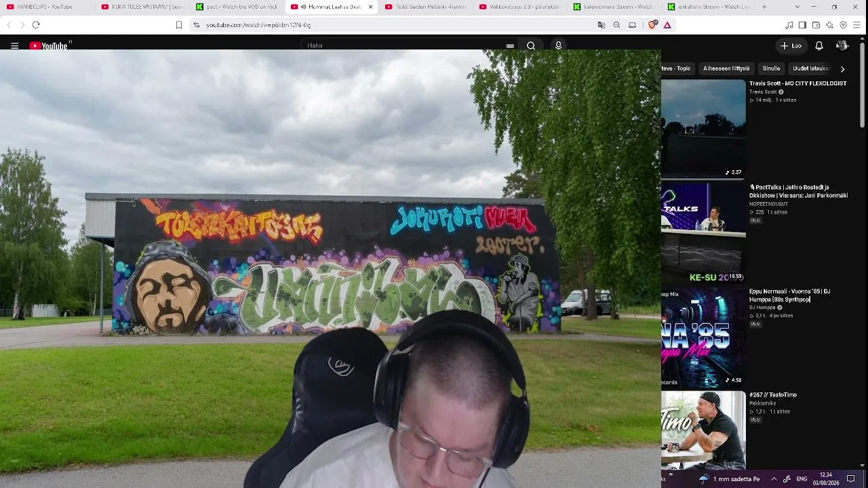This screenshot has height=488, width=868.
Task: Open the Brave Rewards triangle icon
Action: (x=667, y=25)
